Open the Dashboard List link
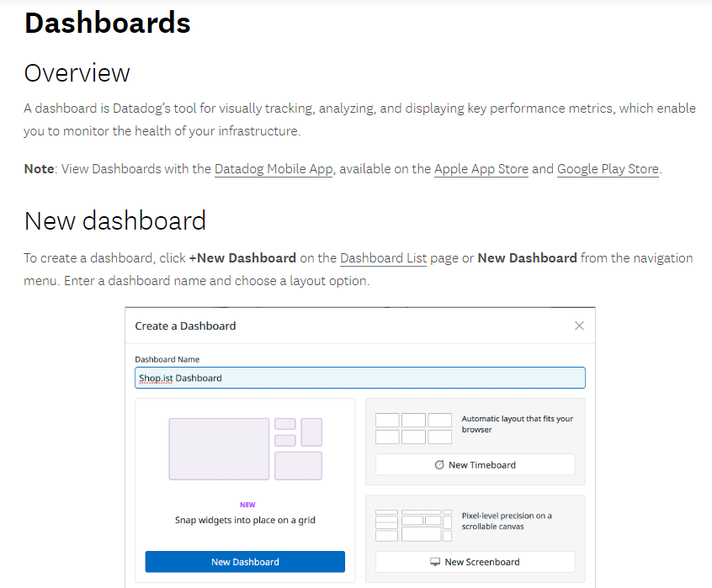Image resolution: width=712 pixels, height=588 pixels. point(383,258)
